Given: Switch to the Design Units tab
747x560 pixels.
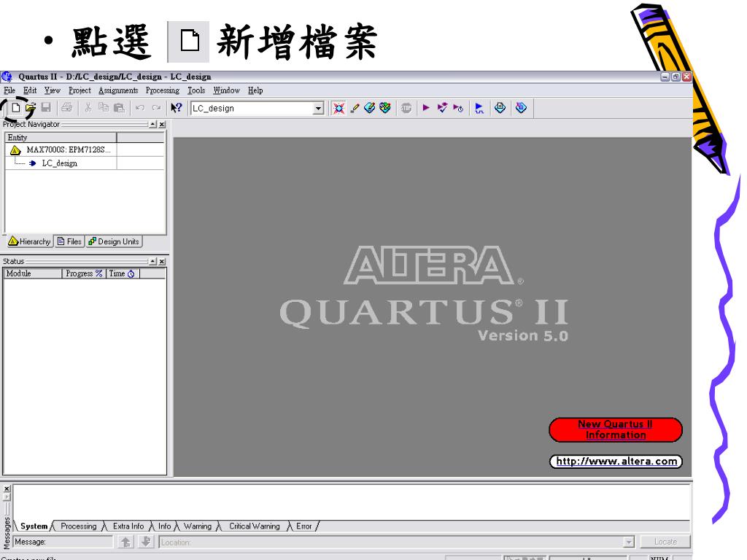Looking at the screenshot, I should 114,241.
